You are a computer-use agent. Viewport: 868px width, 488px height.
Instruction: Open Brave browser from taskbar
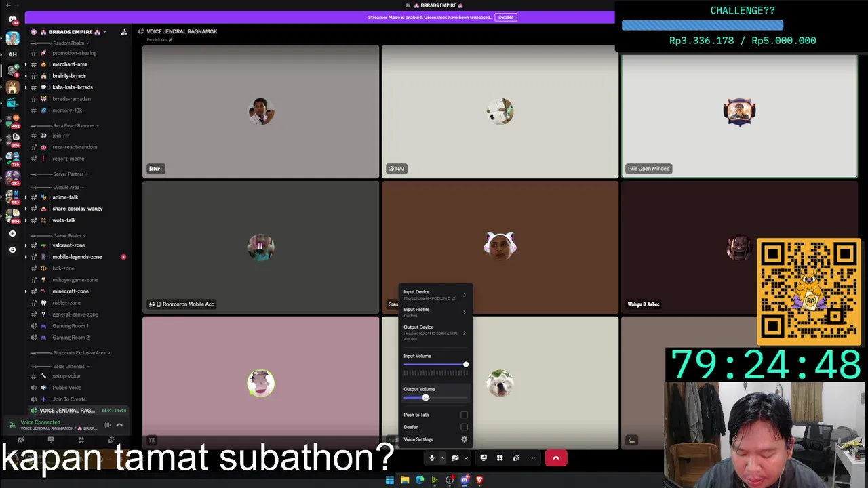point(479,480)
